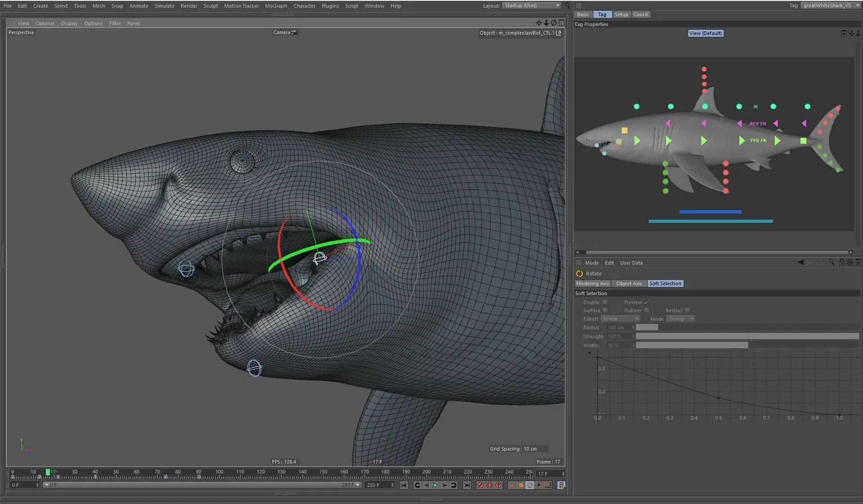This screenshot has width=863, height=504.
Task: Enable the Rubber checkbox
Action: tap(646, 310)
